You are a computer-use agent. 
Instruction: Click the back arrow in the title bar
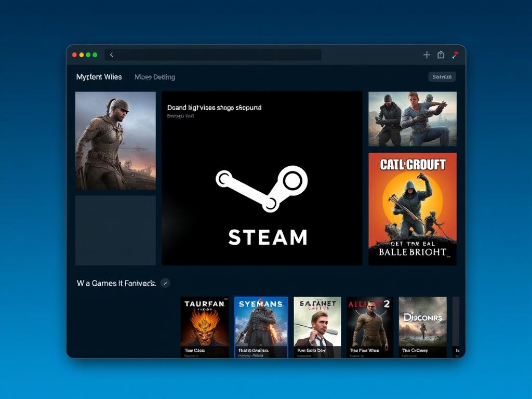click(x=111, y=55)
